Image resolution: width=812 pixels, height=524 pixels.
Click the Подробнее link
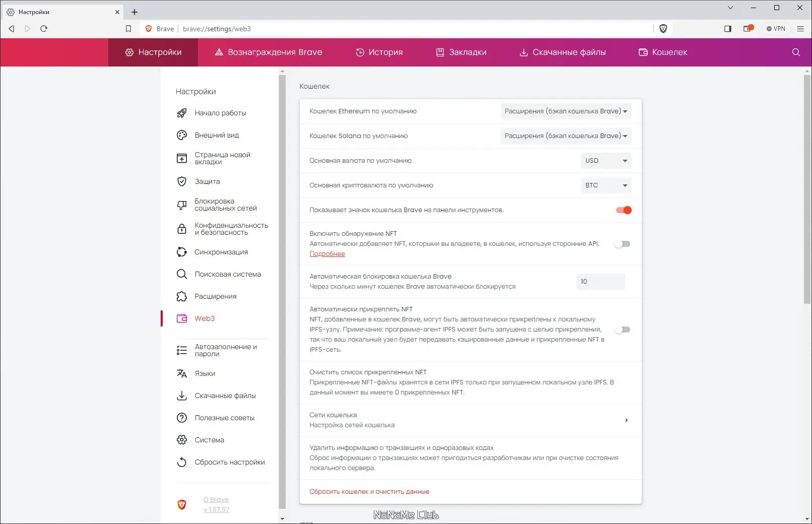(x=327, y=254)
